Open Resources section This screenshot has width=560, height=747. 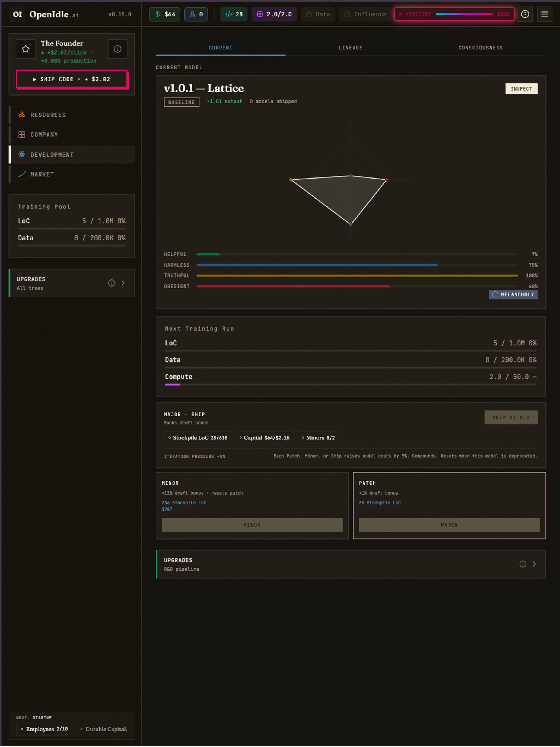point(72,115)
